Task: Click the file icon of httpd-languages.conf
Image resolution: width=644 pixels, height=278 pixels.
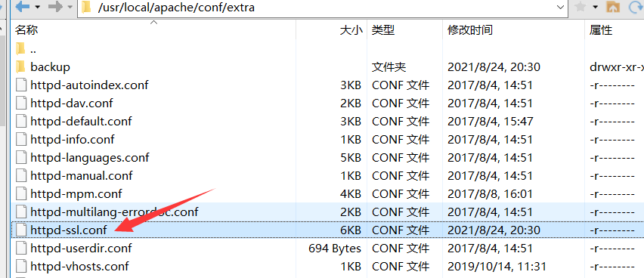Action: tap(20, 157)
